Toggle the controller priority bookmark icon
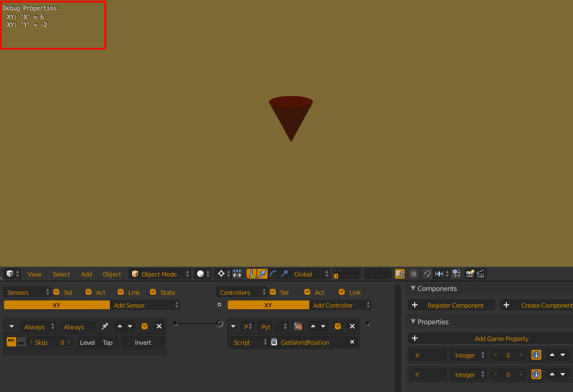573x392 pixels. tap(298, 326)
